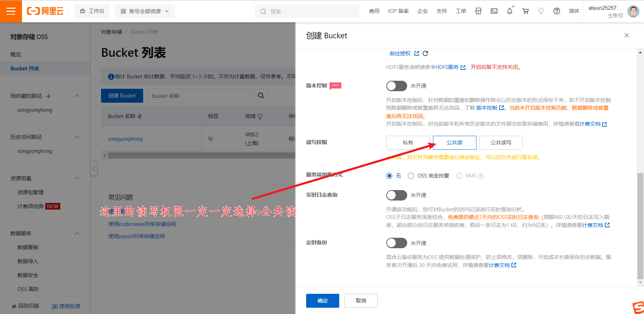This screenshot has height=314, width=644.
Task: Click 确定 to create bucket
Action: [323, 301]
